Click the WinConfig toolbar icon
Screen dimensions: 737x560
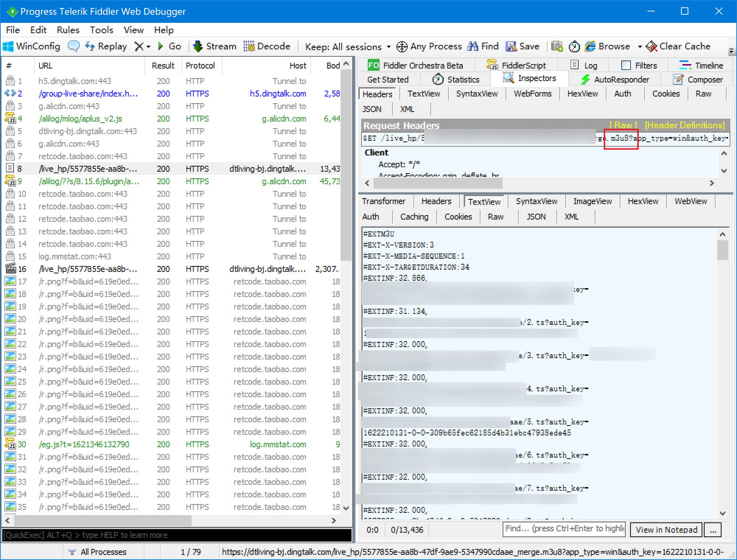(x=8, y=46)
